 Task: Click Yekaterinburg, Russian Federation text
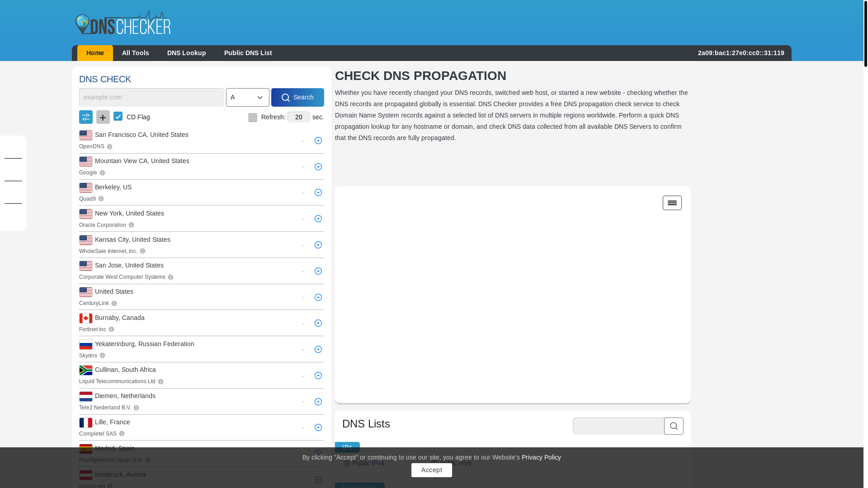coord(145,344)
